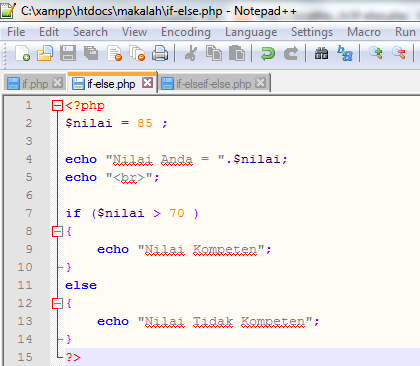
Task: Collapse the fold marker at line 1
Action: [x=57, y=106]
